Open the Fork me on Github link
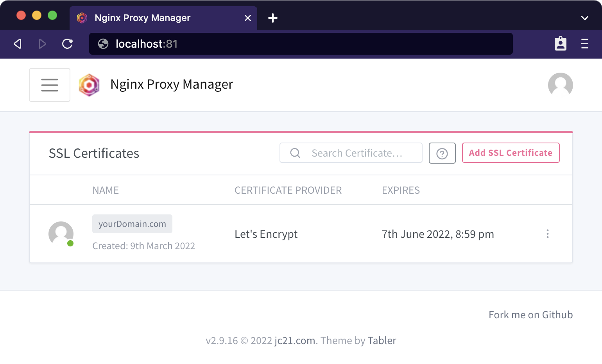602x364 pixels. pos(530,315)
